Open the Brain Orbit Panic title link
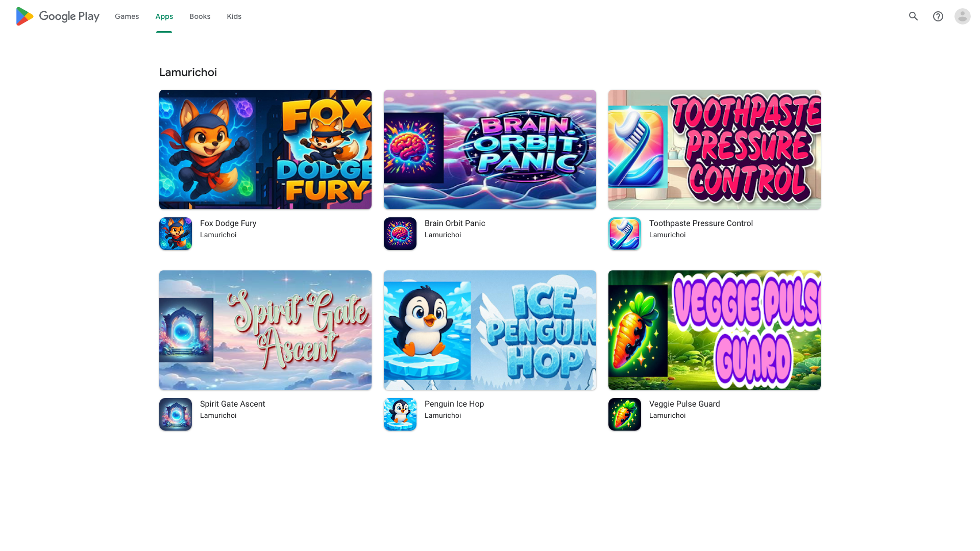This screenshot has height=551, width=980. (x=455, y=223)
